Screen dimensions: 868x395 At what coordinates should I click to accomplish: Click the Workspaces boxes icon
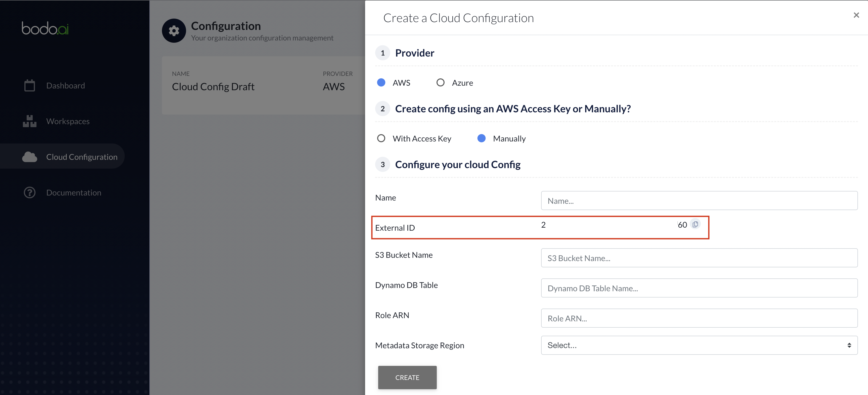tap(30, 121)
